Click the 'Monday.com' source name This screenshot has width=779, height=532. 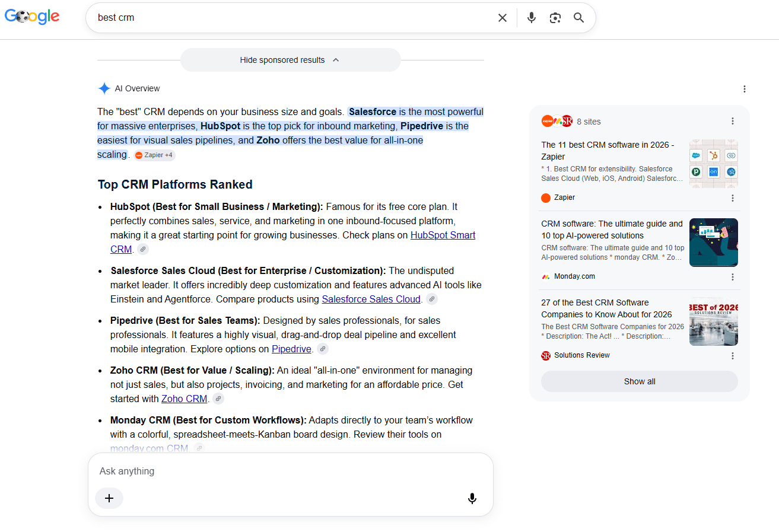[x=574, y=276]
